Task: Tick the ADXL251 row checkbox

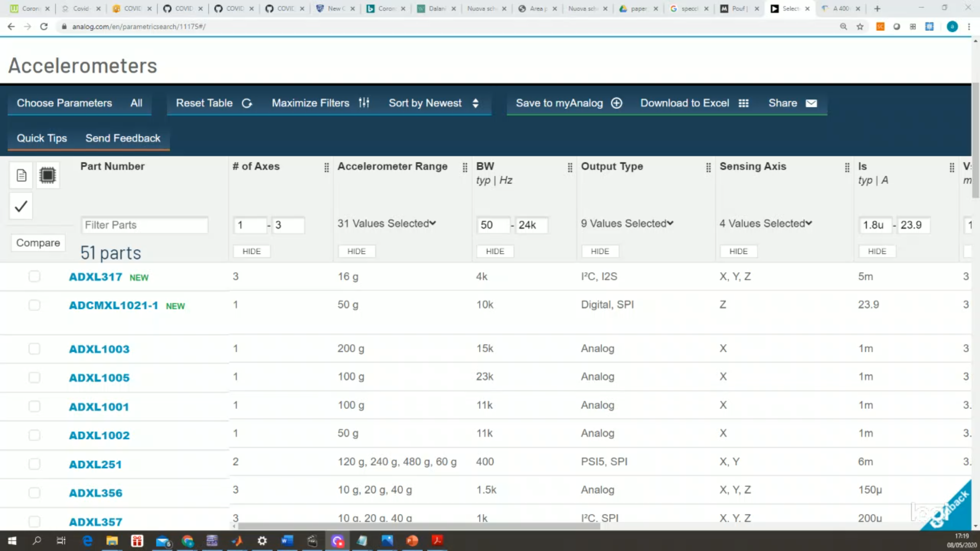Action: tap(34, 464)
